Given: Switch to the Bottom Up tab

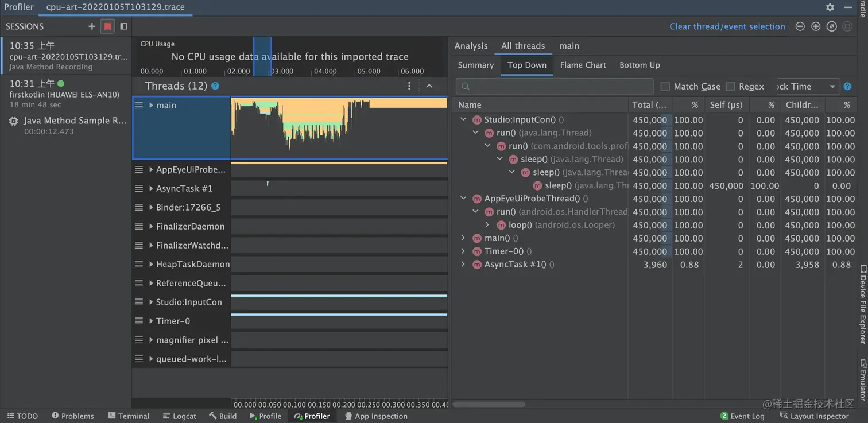Looking at the screenshot, I should (640, 65).
